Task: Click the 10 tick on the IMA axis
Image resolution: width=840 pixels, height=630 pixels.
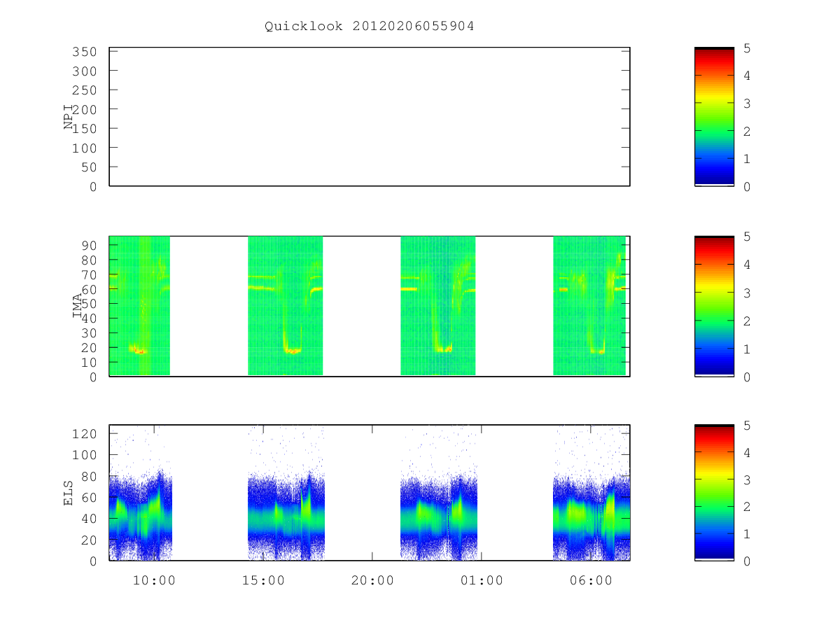Action: click(x=90, y=362)
